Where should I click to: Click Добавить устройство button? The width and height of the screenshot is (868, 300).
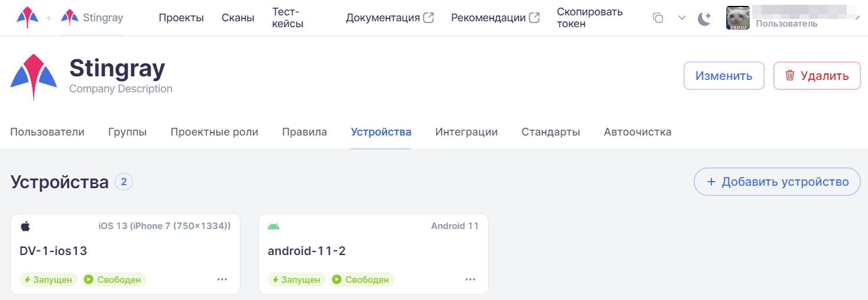777,182
